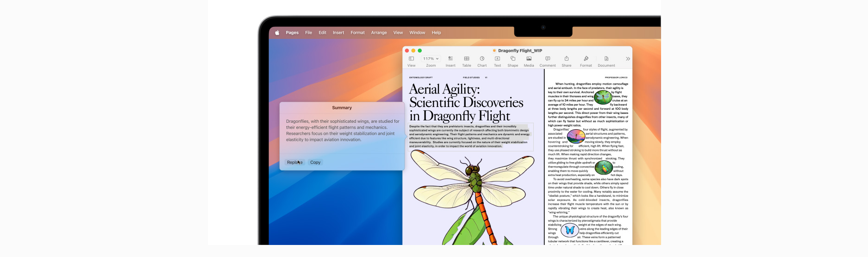Click the Share toolbar icon
This screenshot has height=257, width=868.
pyautogui.click(x=566, y=59)
